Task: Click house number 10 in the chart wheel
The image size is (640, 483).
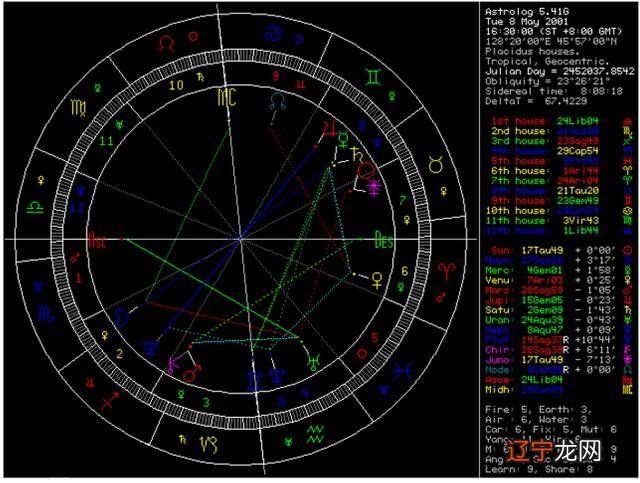Action: pos(176,85)
